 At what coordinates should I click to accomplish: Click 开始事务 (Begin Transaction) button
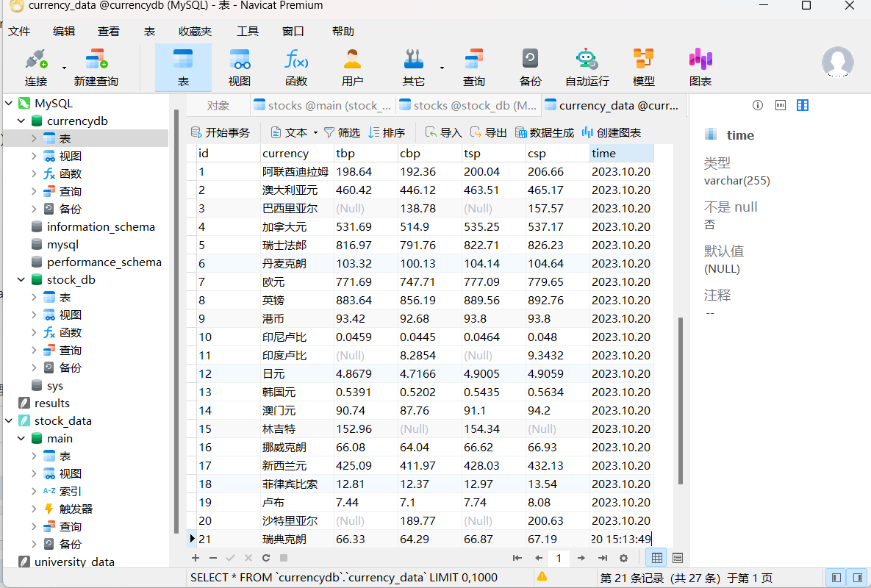click(220, 133)
